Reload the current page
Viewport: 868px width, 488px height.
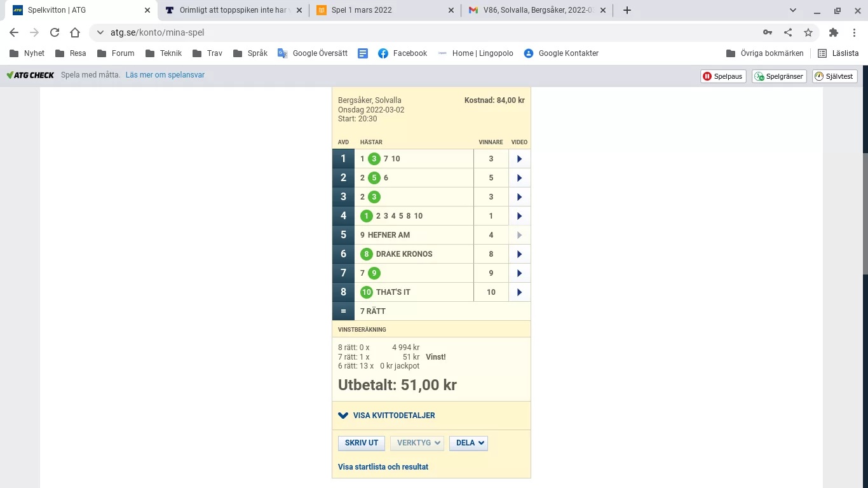(x=55, y=32)
